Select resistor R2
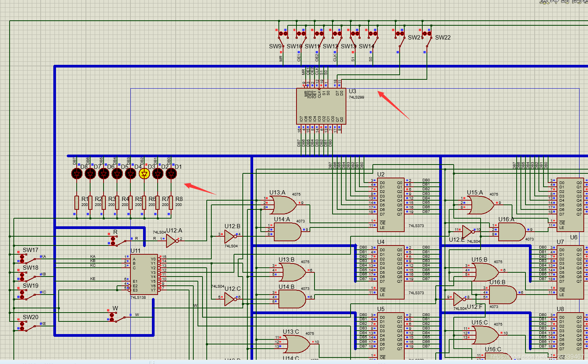 [90, 203]
